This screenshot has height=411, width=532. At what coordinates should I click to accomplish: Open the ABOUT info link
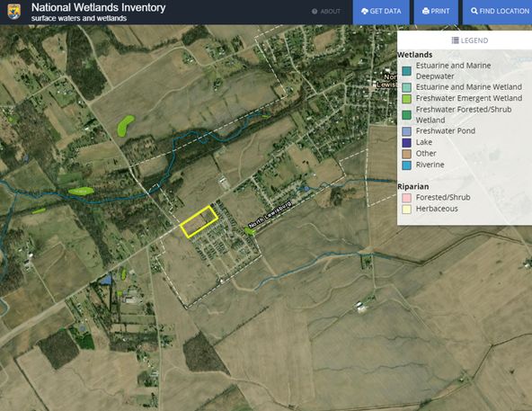coord(326,11)
